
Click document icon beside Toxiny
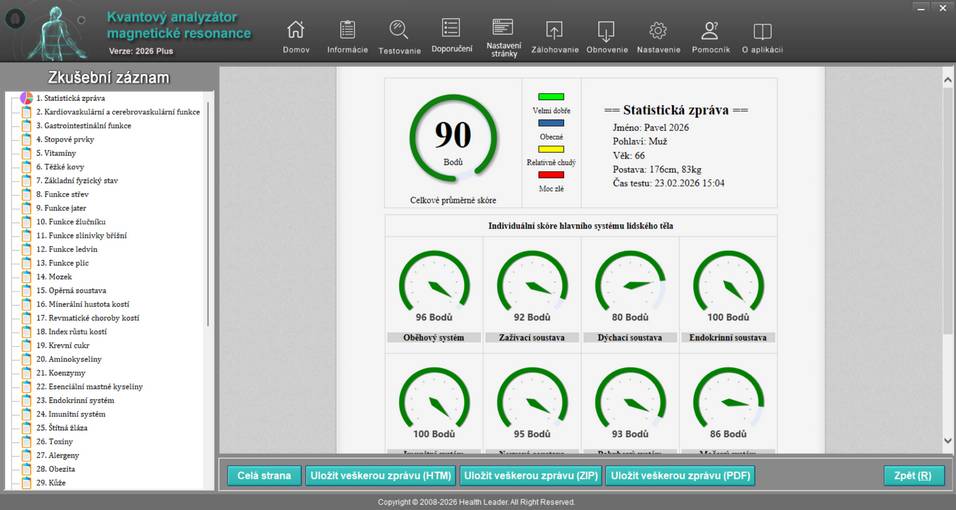[26, 441]
